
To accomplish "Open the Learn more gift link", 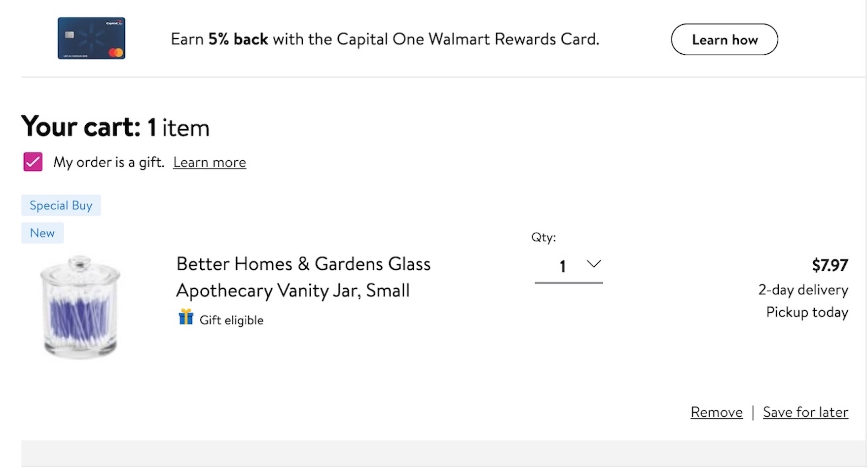I will (209, 162).
